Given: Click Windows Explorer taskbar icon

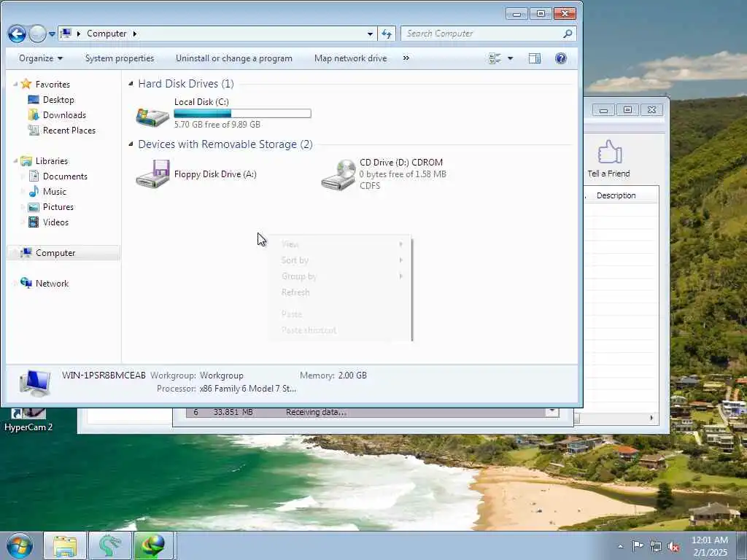Looking at the screenshot, I should coord(65,545).
